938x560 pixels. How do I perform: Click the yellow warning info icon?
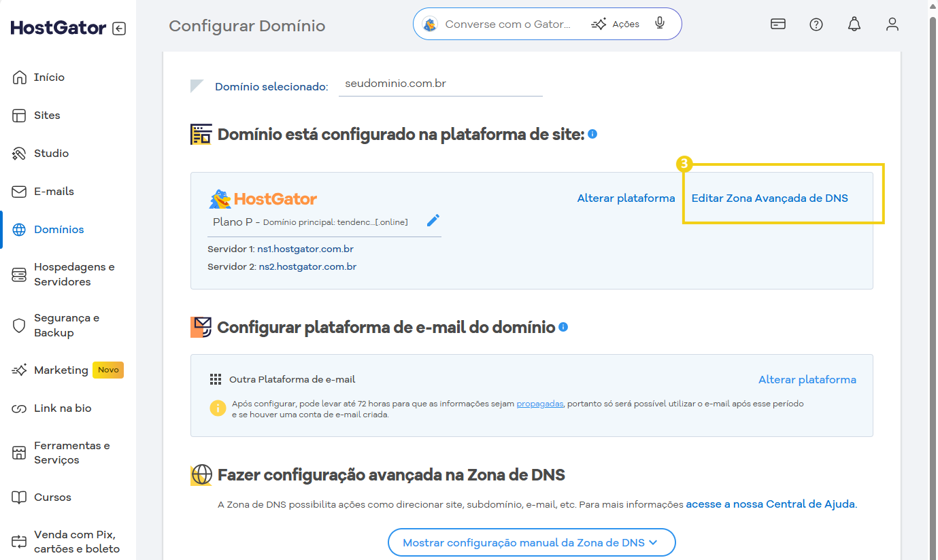(218, 408)
